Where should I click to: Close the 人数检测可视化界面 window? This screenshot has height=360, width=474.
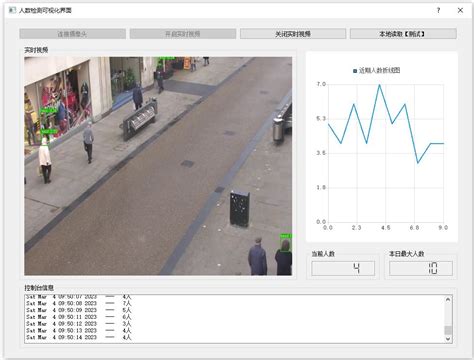(460, 10)
